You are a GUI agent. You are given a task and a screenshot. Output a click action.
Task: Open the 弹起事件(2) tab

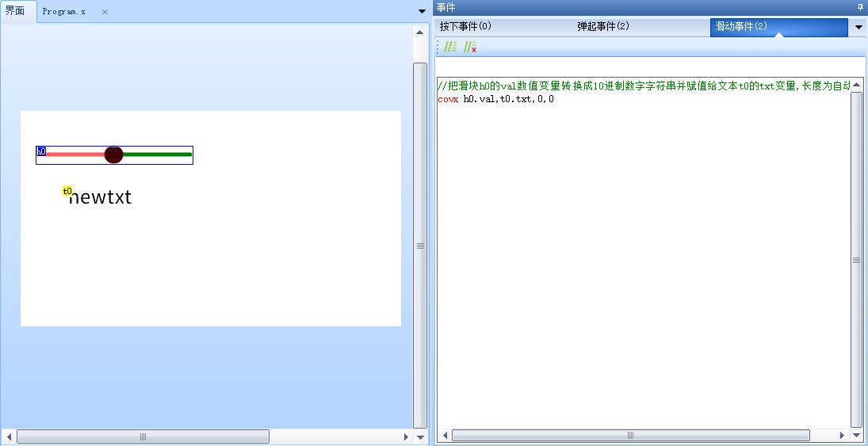click(603, 27)
